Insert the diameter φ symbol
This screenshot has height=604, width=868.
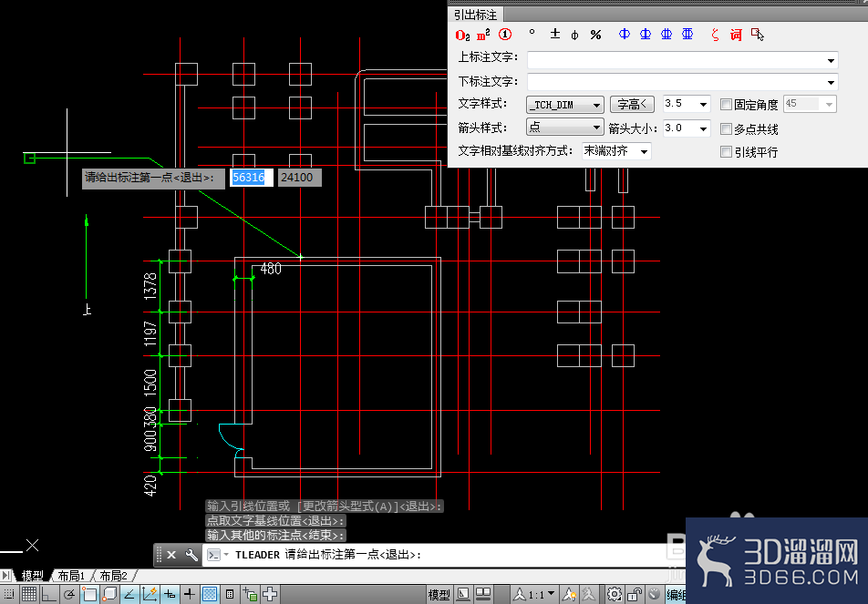coord(574,35)
